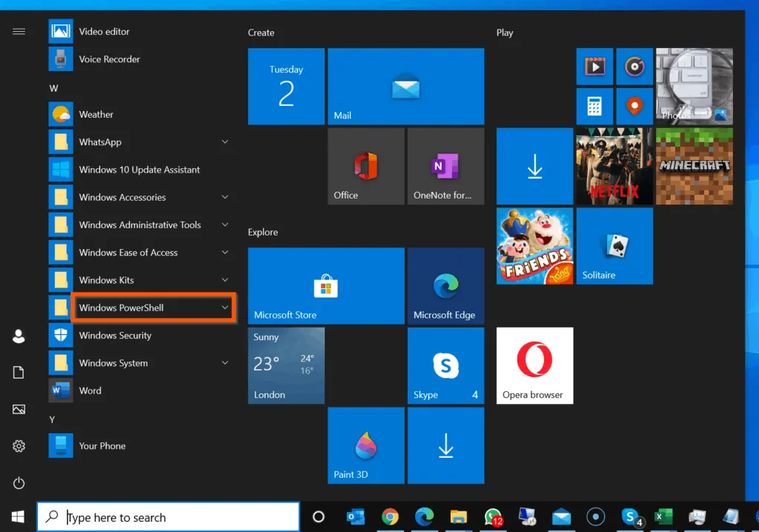
Task: Launch the Netflix tile
Action: click(x=614, y=166)
